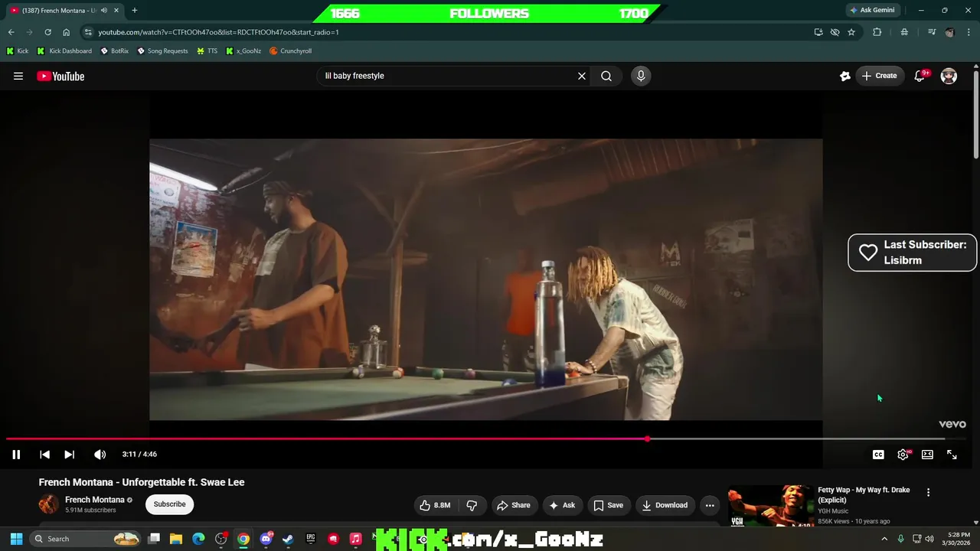980x551 pixels.
Task: Download the video
Action: click(665, 505)
